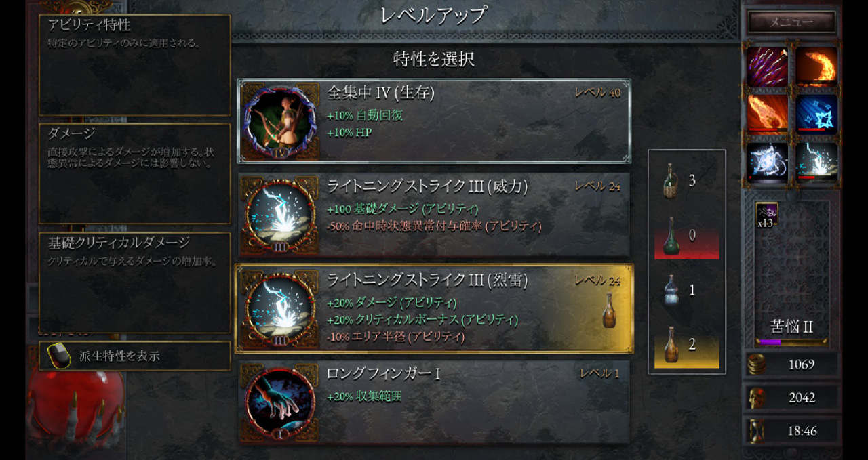Viewport: 868px width, 460px height.
Task: Select the 全集中 IV (生存) trait card
Action: (434, 121)
